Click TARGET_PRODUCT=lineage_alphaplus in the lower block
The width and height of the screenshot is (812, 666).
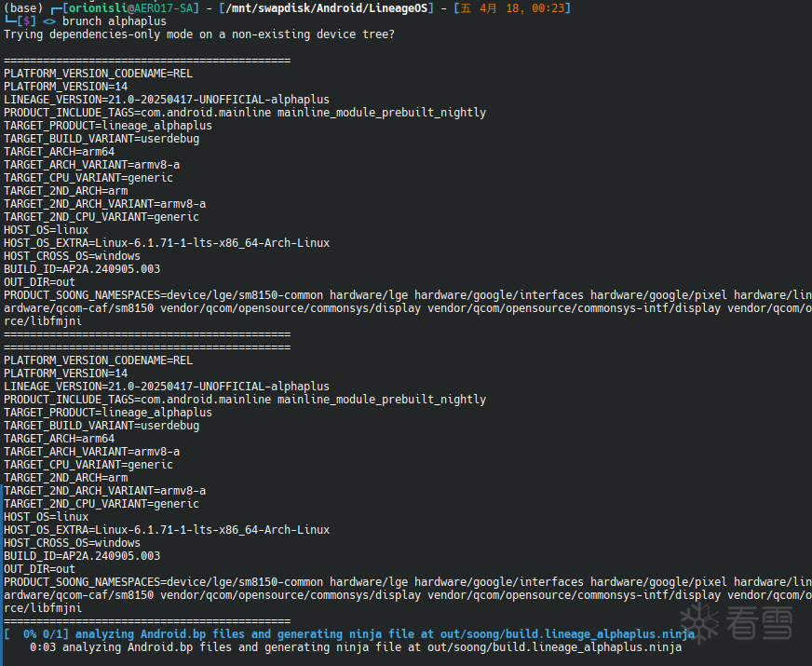(108, 413)
